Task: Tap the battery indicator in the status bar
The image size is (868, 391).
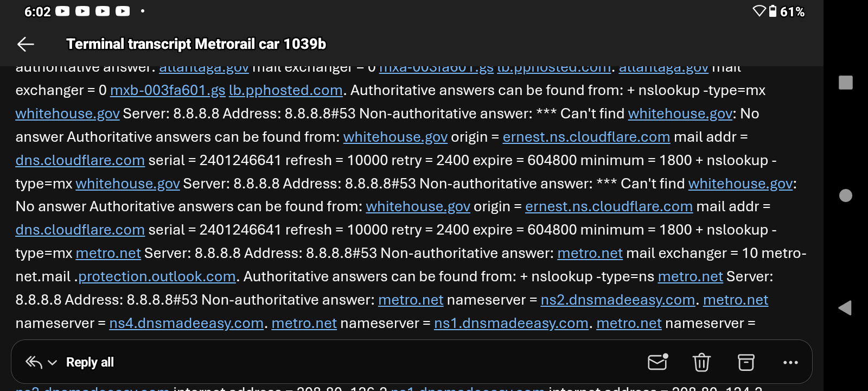Action: tap(773, 11)
